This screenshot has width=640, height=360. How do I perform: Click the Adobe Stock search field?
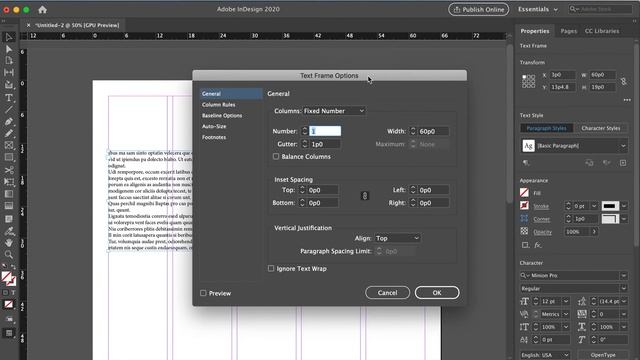(x=600, y=9)
